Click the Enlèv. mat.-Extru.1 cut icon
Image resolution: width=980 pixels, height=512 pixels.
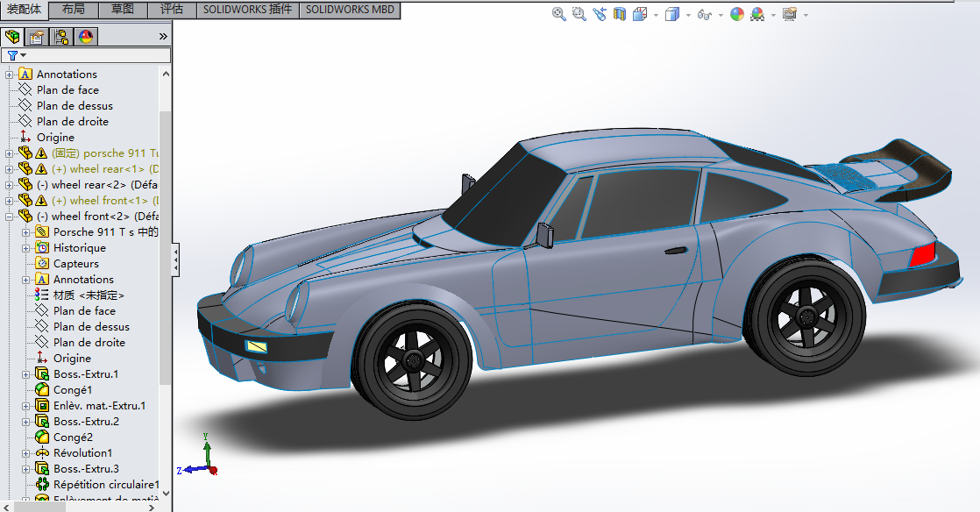42,406
